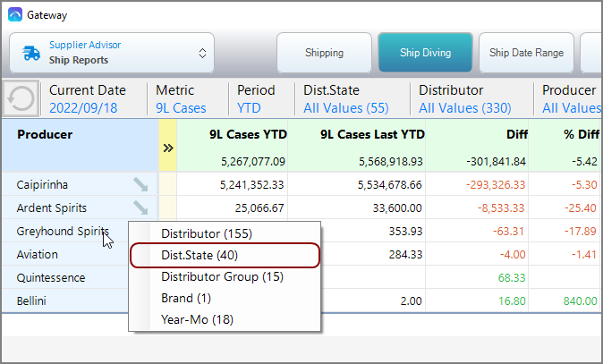
Task: Click the yellow double-chevron expand column icon
Action: (x=167, y=148)
